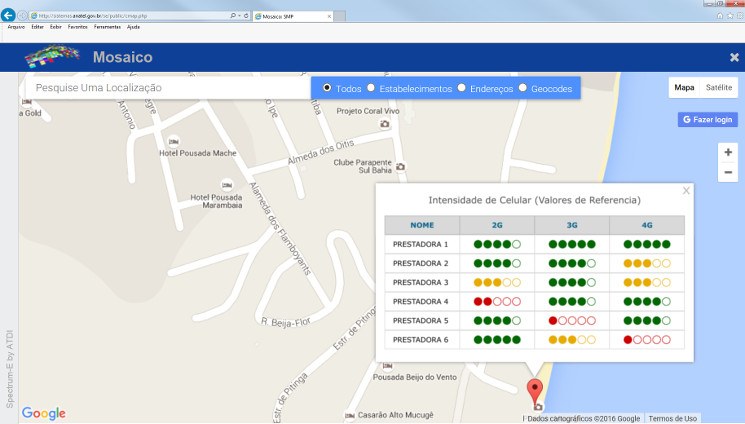Image resolution: width=745 pixels, height=424 pixels.
Task: Zoom out the map with minus button
Action: [728, 172]
